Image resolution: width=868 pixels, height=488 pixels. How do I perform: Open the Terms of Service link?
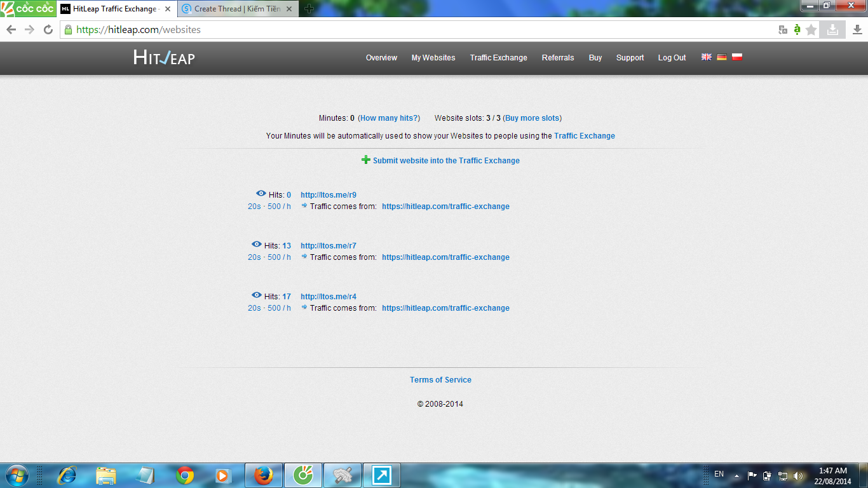(440, 380)
